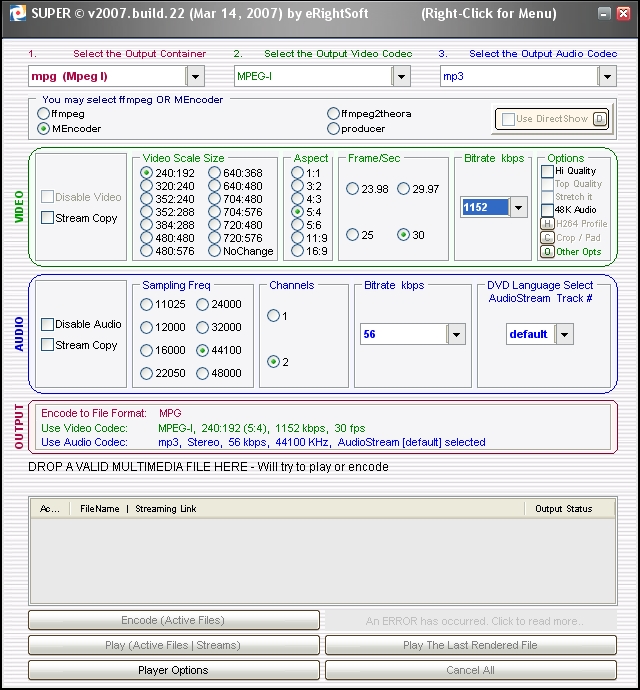The image size is (640, 690).
Task: Select 32000 sampling frequency
Action: point(202,327)
